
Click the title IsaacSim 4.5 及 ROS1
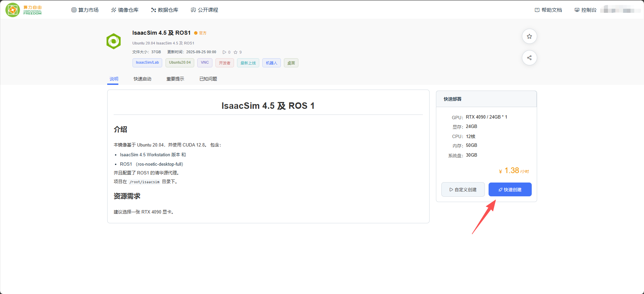[162, 33]
